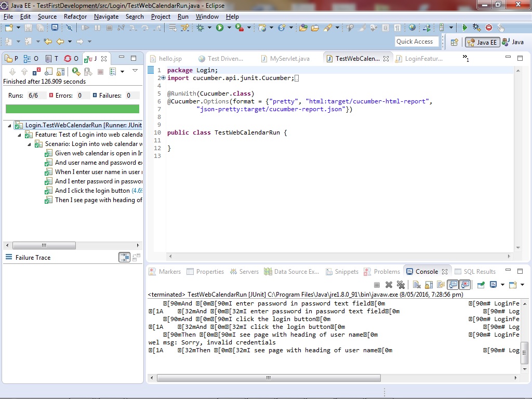Toggle Show Failures Only in JUnit view

[37, 72]
